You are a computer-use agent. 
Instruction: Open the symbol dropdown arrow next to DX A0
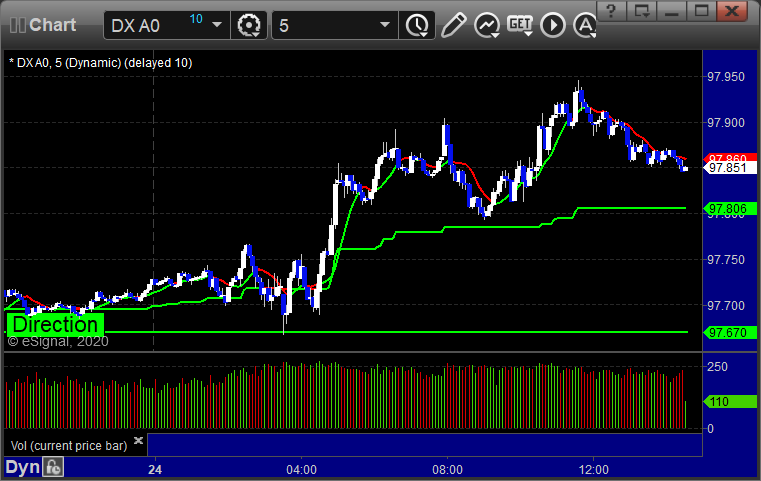point(217,25)
